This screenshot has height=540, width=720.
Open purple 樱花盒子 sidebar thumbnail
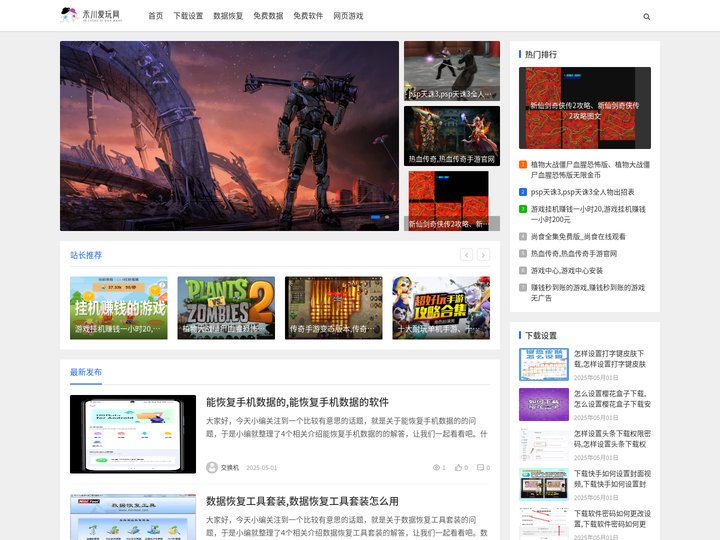(x=544, y=404)
